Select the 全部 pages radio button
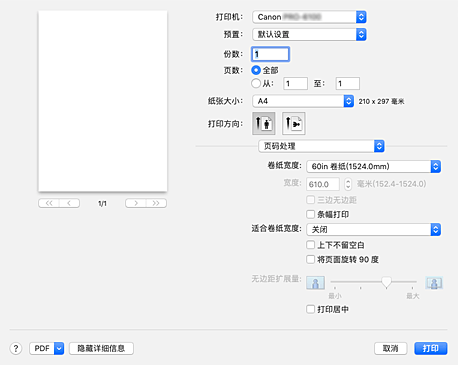This screenshot has width=458, height=365. (256, 70)
